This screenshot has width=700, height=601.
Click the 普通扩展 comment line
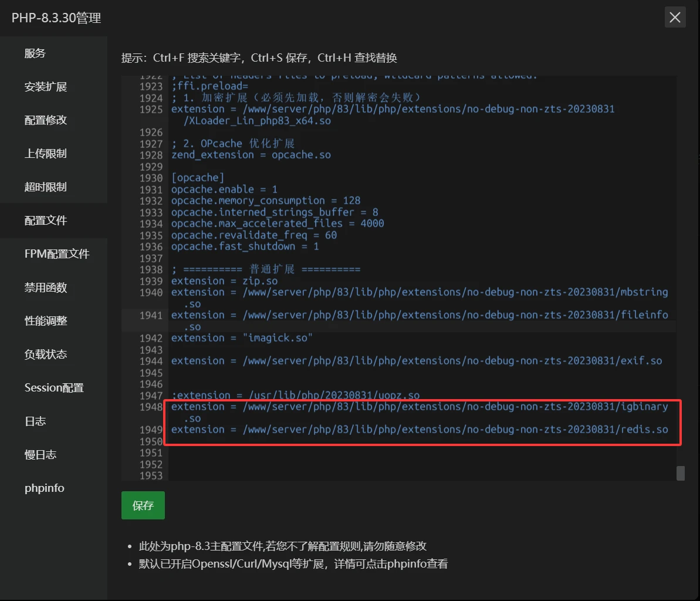pos(266,269)
